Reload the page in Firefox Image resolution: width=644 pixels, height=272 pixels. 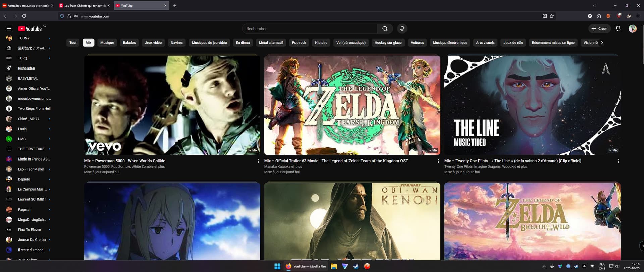(x=24, y=16)
